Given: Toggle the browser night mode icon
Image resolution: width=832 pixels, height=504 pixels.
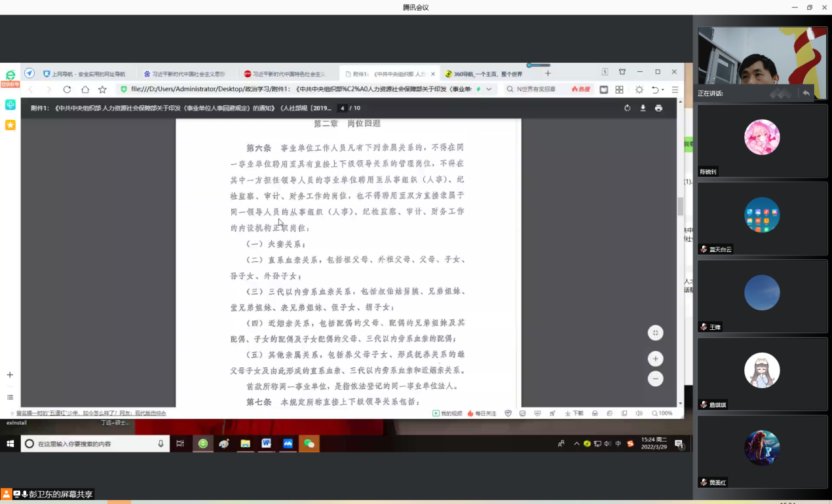Looking at the screenshot, I should point(639,89).
